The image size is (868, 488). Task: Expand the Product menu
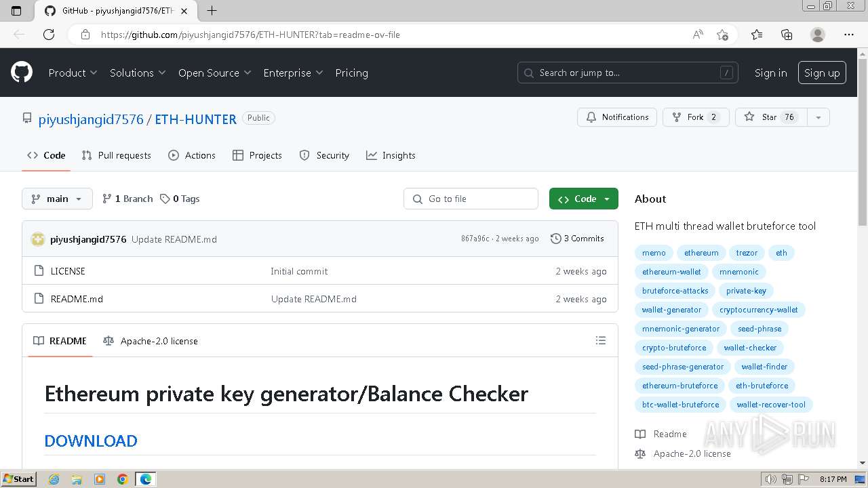tap(73, 73)
